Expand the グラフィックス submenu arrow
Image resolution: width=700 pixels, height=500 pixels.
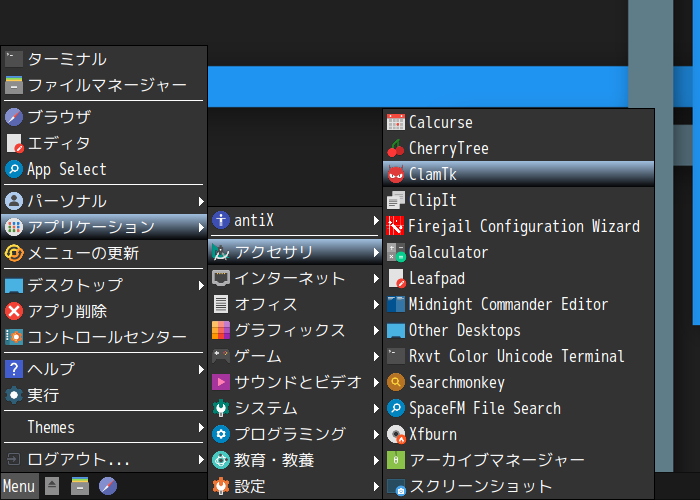376,330
